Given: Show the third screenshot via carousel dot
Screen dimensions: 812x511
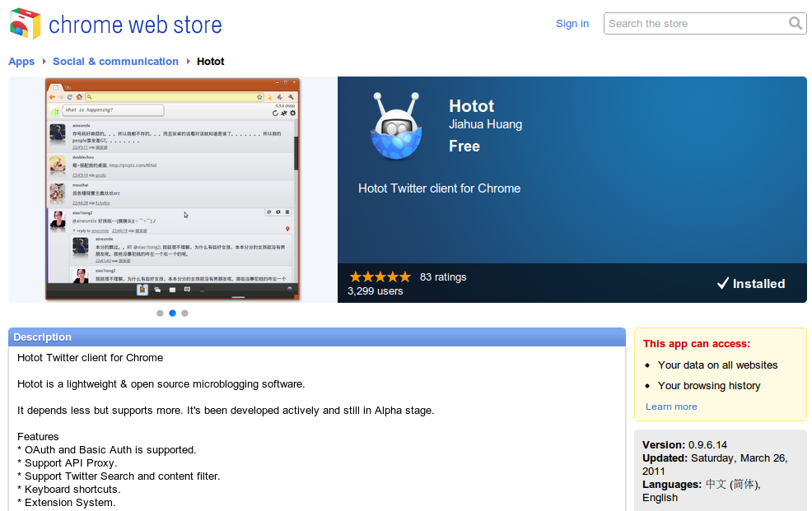Looking at the screenshot, I should (x=184, y=313).
